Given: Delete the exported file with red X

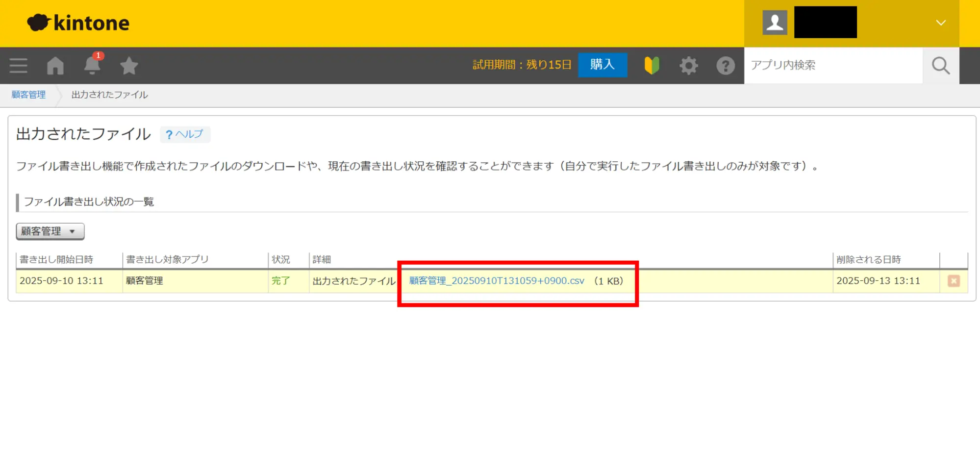Looking at the screenshot, I should tap(954, 281).
